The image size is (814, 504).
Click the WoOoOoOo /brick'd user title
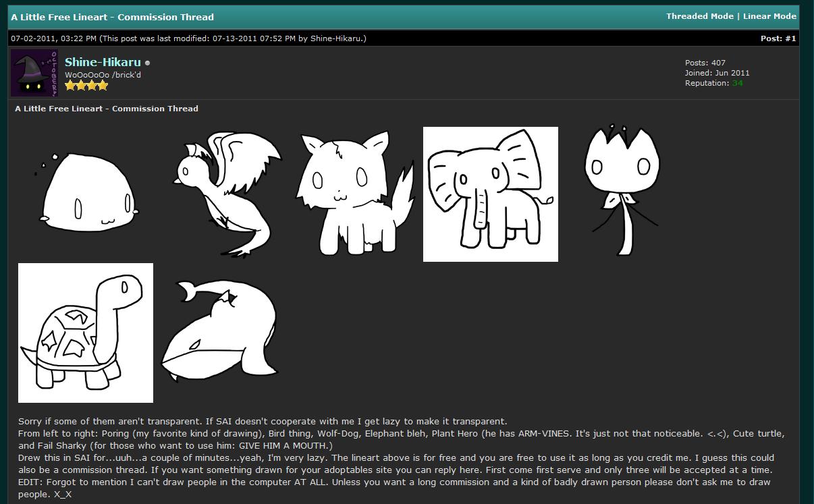tap(103, 75)
